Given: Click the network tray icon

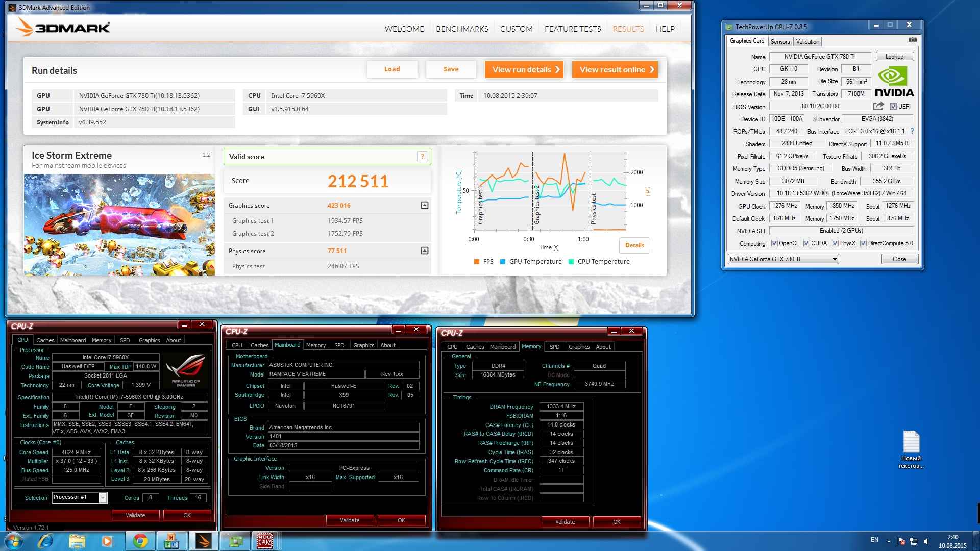Looking at the screenshot, I should 914,541.
